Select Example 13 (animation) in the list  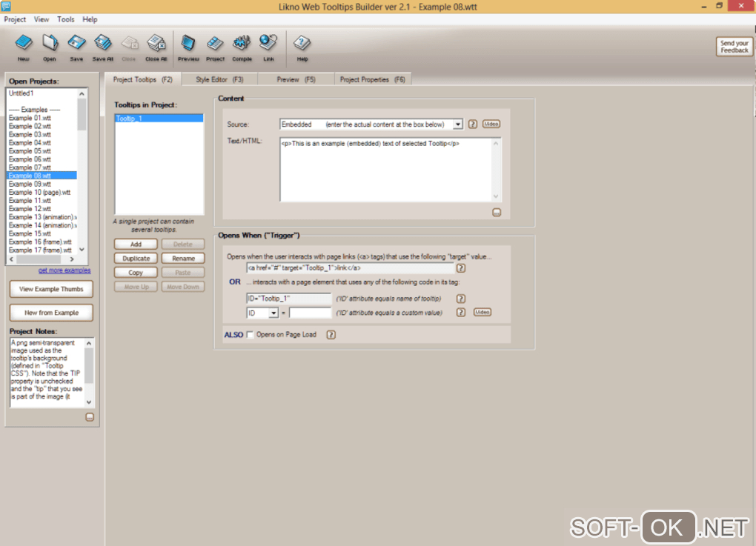pyautogui.click(x=42, y=217)
